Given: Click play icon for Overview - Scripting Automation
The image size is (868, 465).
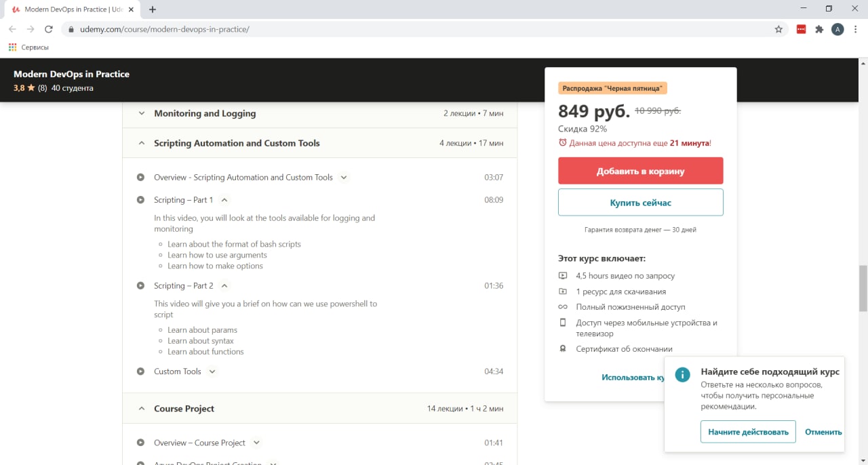Looking at the screenshot, I should coord(140,178).
